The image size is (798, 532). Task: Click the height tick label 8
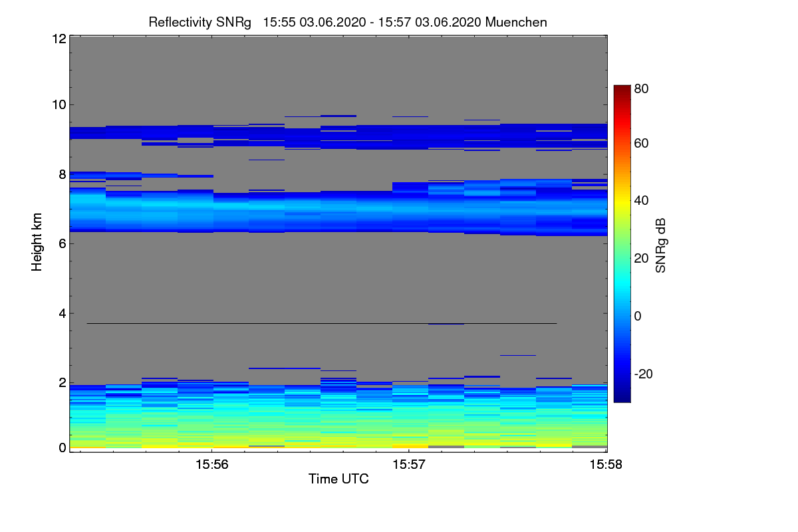tap(63, 174)
